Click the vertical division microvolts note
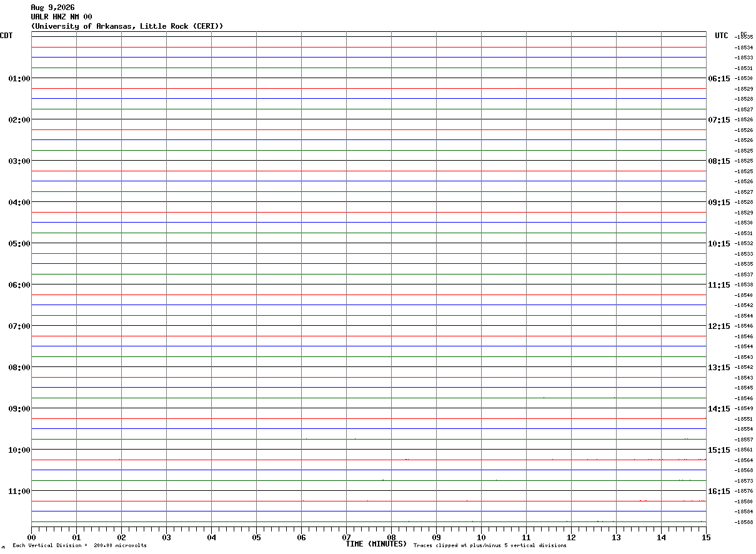 point(79,546)
